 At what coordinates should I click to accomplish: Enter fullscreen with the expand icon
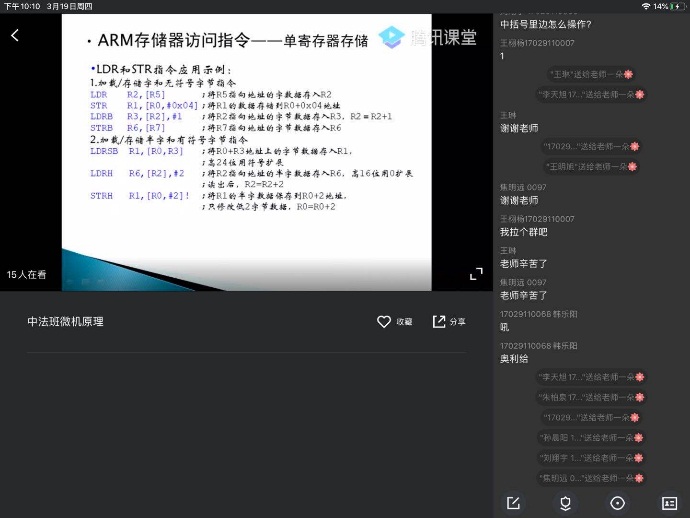476,274
